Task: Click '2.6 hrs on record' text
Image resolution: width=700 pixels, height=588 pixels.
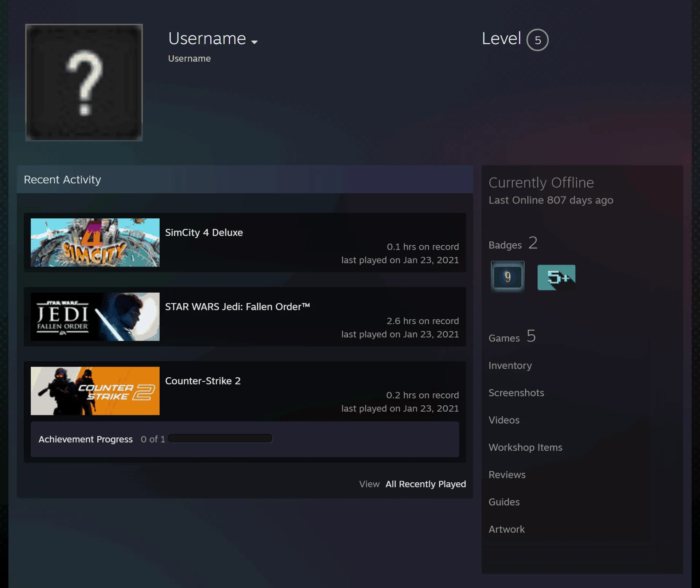Action: (423, 321)
